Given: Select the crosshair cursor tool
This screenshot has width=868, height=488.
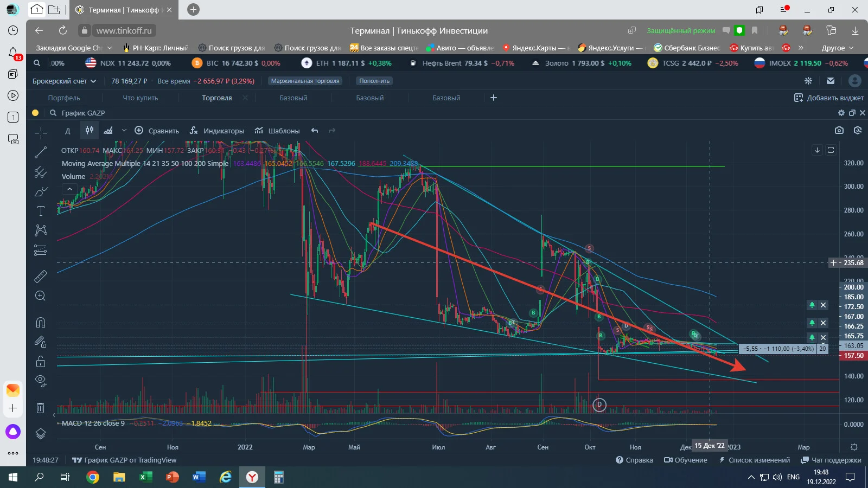Looking at the screenshot, I should point(41,132).
